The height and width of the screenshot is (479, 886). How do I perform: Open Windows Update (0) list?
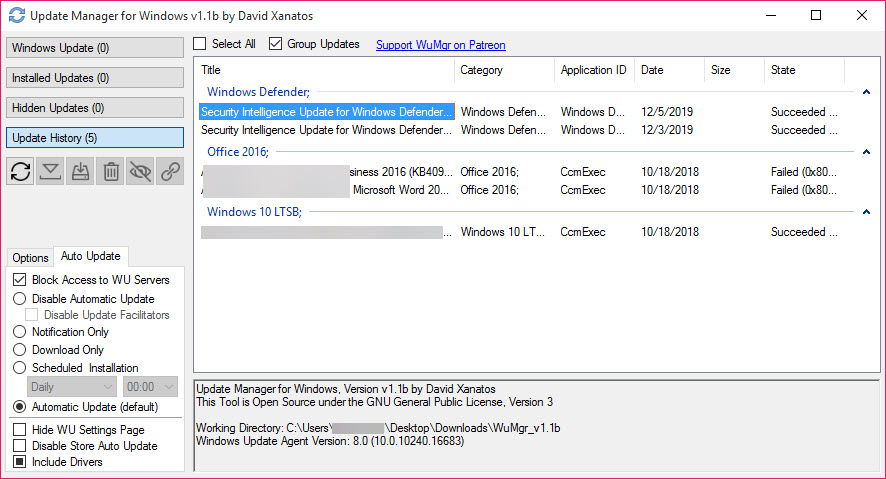pyautogui.click(x=95, y=48)
